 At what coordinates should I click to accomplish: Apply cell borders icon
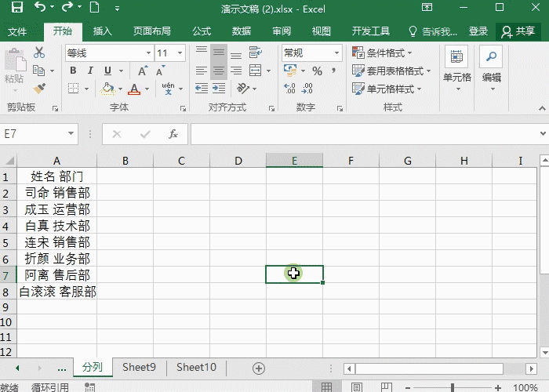tap(73, 89)
